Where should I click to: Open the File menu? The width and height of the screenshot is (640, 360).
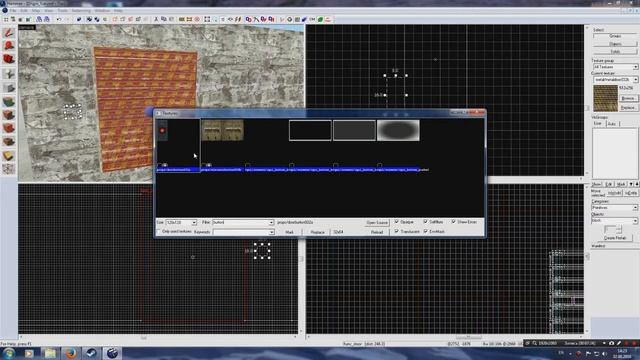coord(13,11)
